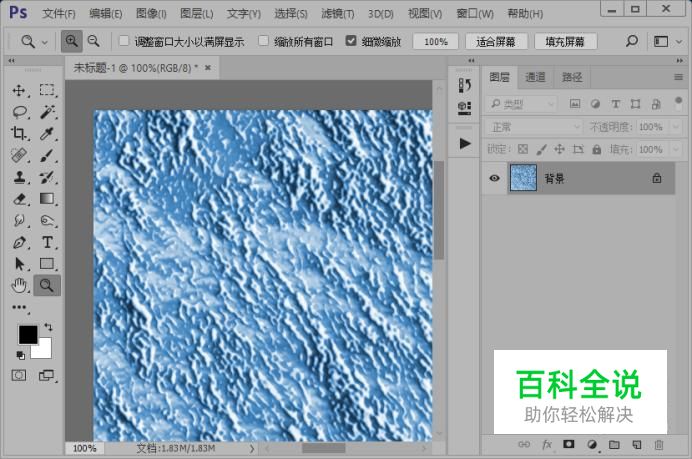Viewport: 692px width, 459px height.
Task: Select the Eraser tool
Action: coord(19,199)
